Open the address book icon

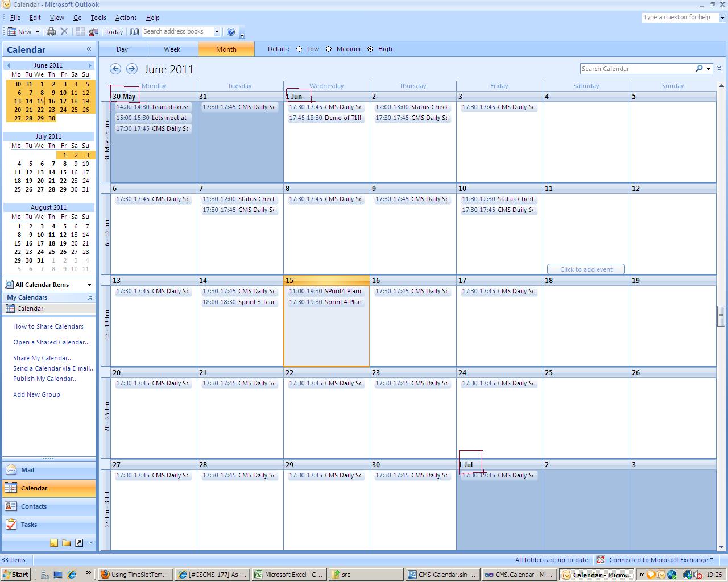(135, 32)
